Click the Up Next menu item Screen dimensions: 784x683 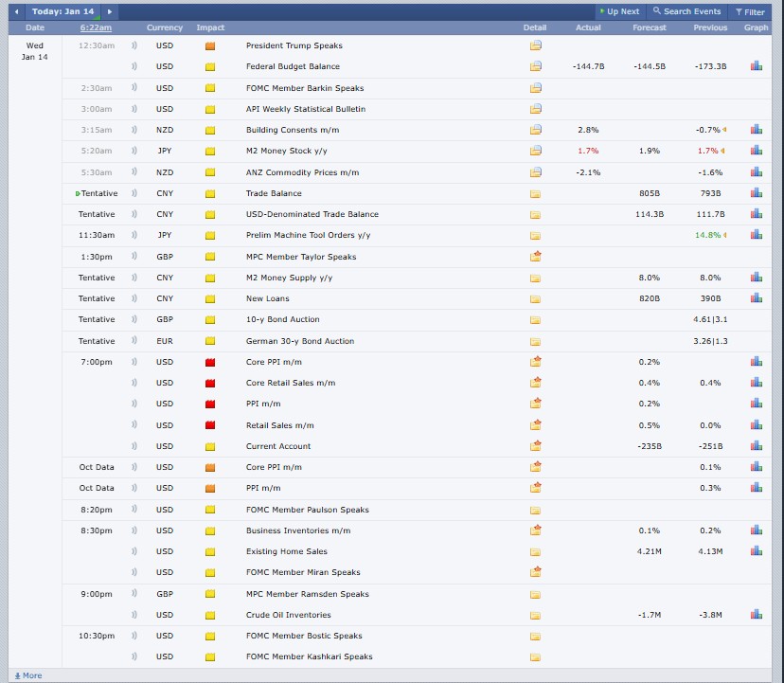(x=619, y=11)
